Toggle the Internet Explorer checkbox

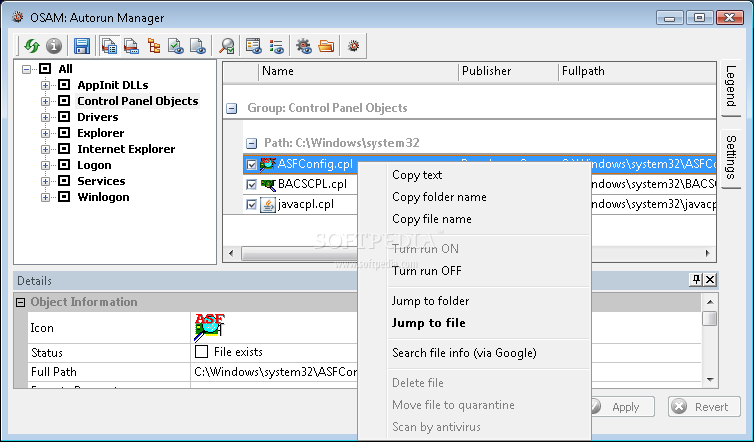[x=64, y=149]
